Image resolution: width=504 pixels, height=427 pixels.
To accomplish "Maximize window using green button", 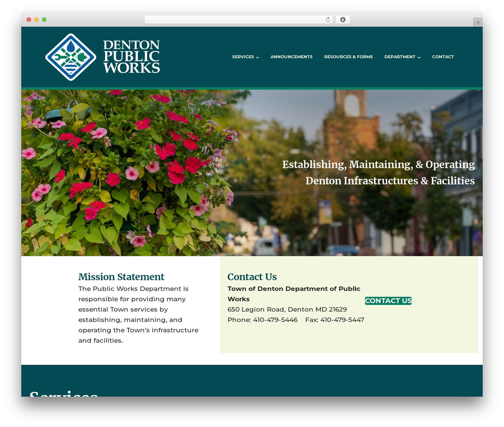I will click(44, 20).
